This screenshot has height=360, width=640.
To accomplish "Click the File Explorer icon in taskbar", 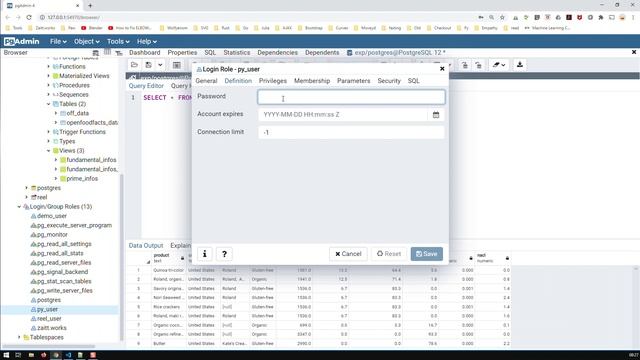I will 31,355.
